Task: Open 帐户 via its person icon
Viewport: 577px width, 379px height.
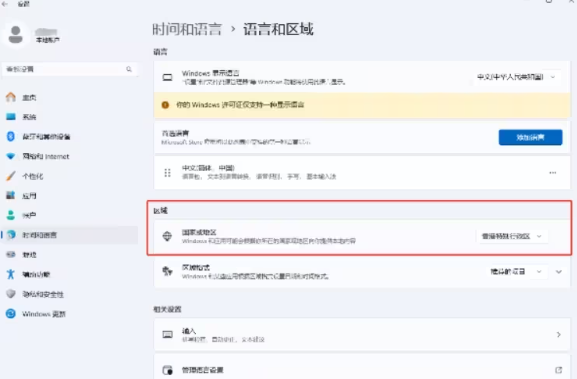Action: [x=11, y=215]
